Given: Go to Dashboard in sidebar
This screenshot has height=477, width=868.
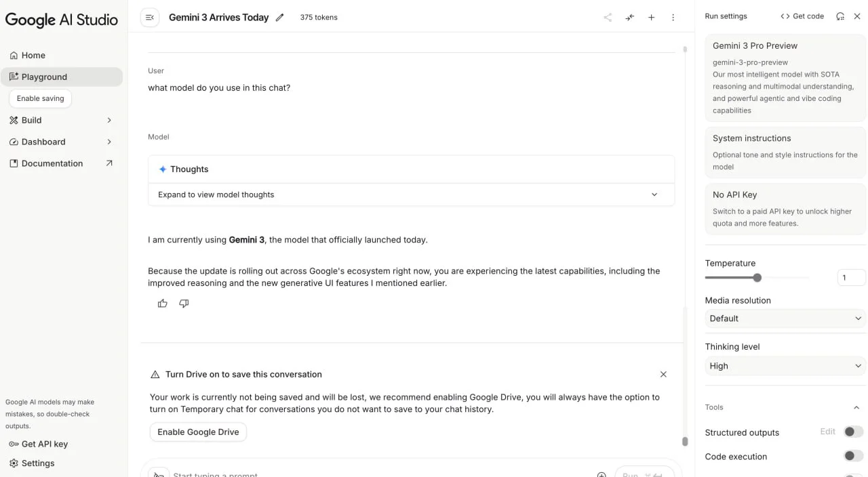Looking at the screenshot, I should click(x=43, y=142).
